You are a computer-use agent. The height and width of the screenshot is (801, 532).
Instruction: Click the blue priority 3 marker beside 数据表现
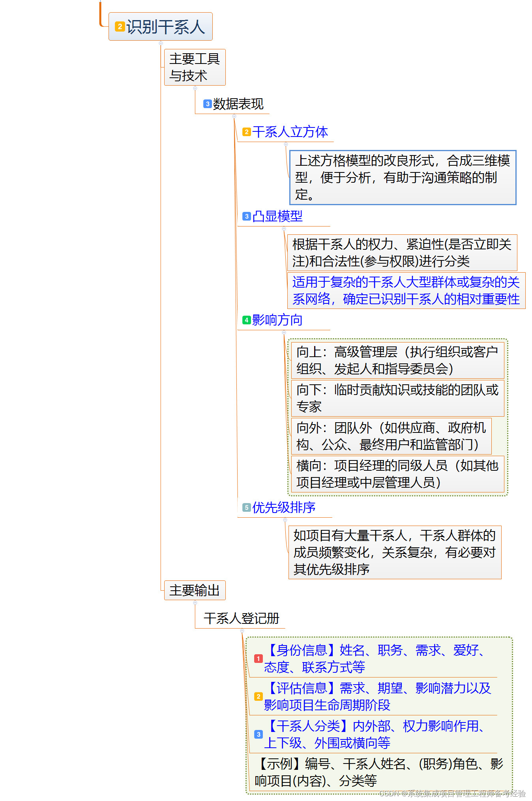pos(208,104)
